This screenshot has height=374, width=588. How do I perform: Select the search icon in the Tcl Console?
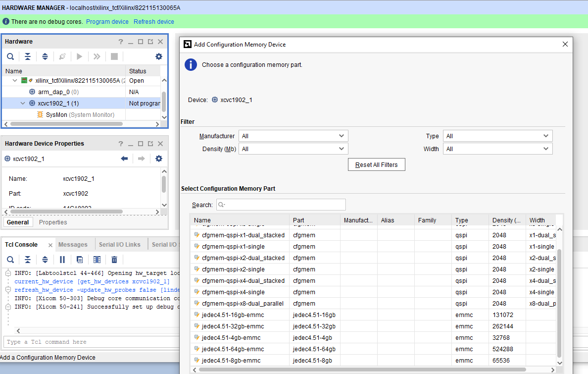pyautogui.click(x=10, y=259)
